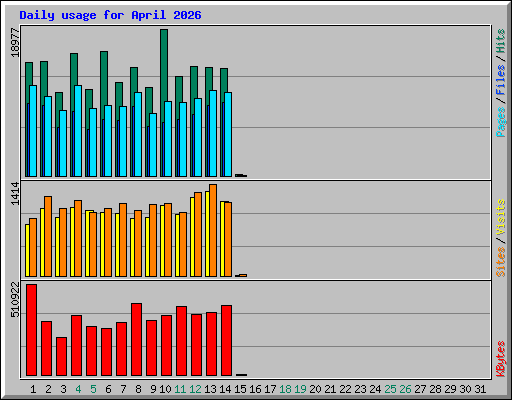Click green weekend day label 4
Image resolution: width=512 pixels, height=400 pixels.
[78, 389]
